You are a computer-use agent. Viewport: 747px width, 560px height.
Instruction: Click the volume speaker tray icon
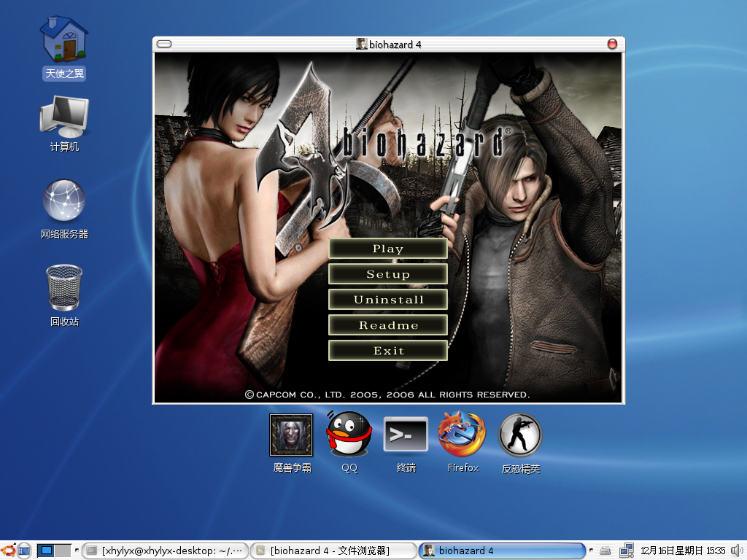click(x=737, y=551)
